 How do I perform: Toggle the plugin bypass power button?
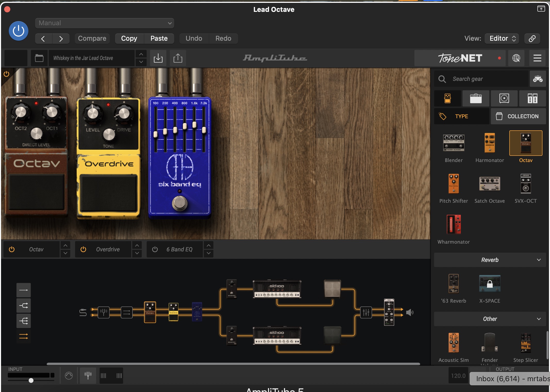click(x=19, y=31)
